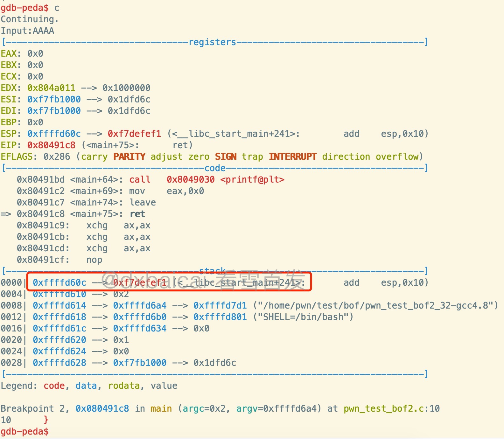The width and height of the screenshot is (504, 439).
Task: Click the current "ret" instruction at main+75
Action: [x=137, y=214]
